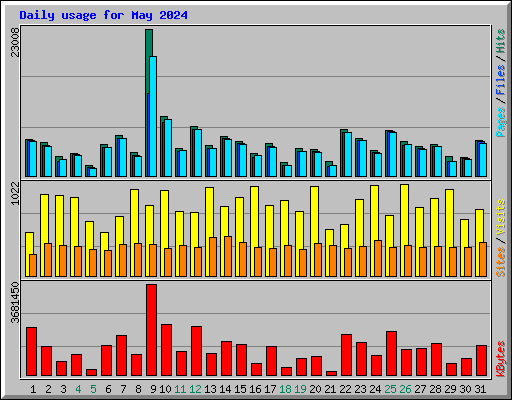Click the 23008 hits axis value
512x400 pixels.
pyautogui.click(x=15, y=42)
